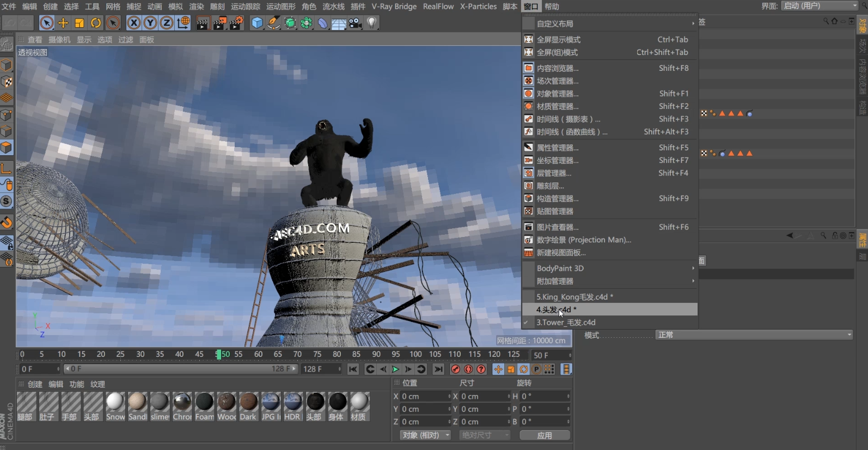Select the live selection arrow tool
This screenshot has width=868, height=450.
pyautogui.click(x=47, y=23)
